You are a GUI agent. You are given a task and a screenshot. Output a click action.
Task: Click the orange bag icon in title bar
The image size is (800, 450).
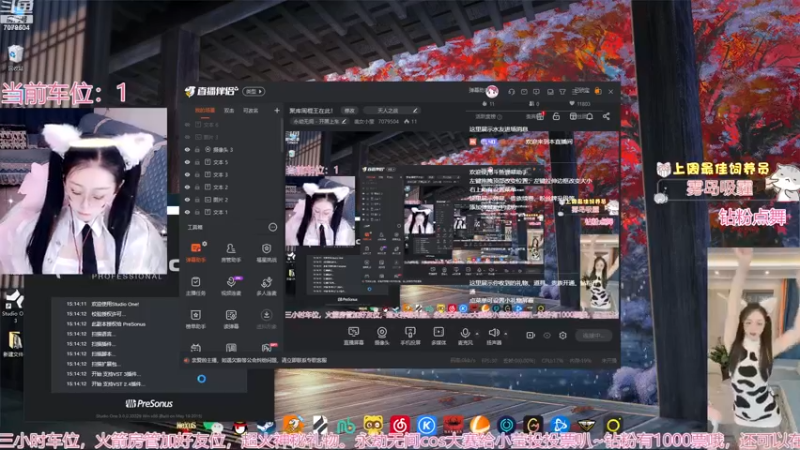click(598, 91)
